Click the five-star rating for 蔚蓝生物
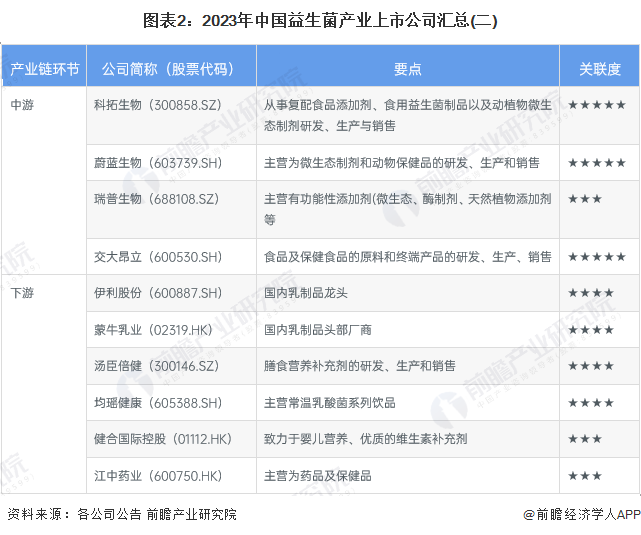 [x=597, y=163]
